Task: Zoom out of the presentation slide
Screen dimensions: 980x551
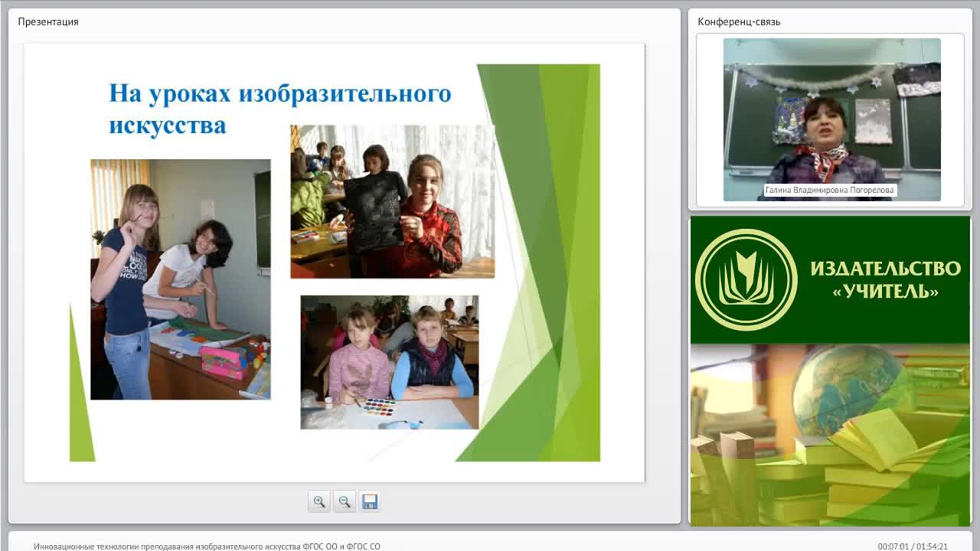Action: (345, 502)
